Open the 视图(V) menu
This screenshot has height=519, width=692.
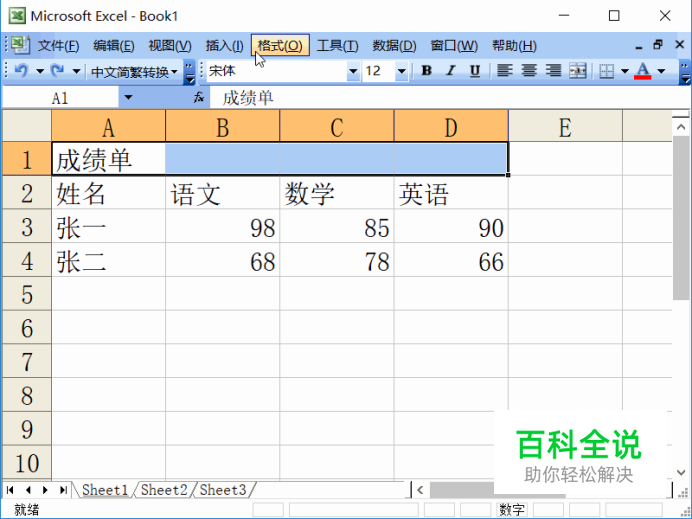(x=170, y=45)
